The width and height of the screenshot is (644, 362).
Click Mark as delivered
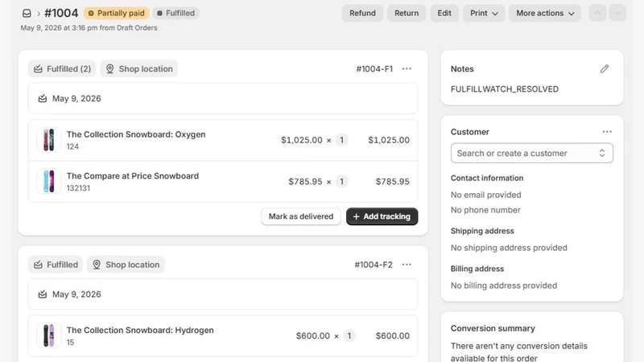300,216
